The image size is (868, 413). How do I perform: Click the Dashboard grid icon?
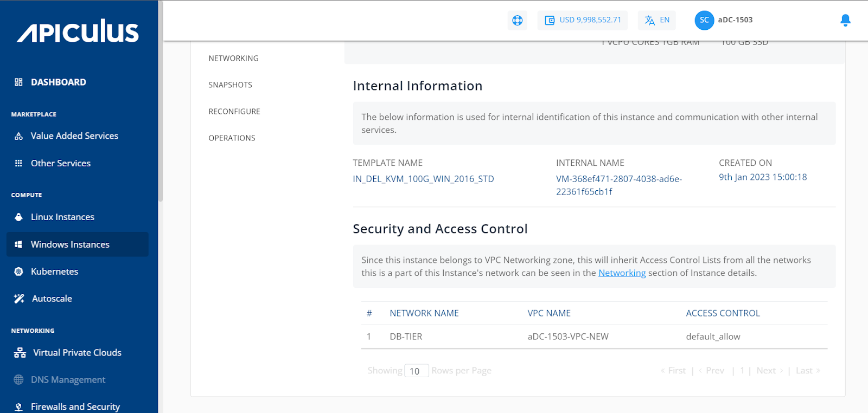pyautogui.click(x=18, y=82)
